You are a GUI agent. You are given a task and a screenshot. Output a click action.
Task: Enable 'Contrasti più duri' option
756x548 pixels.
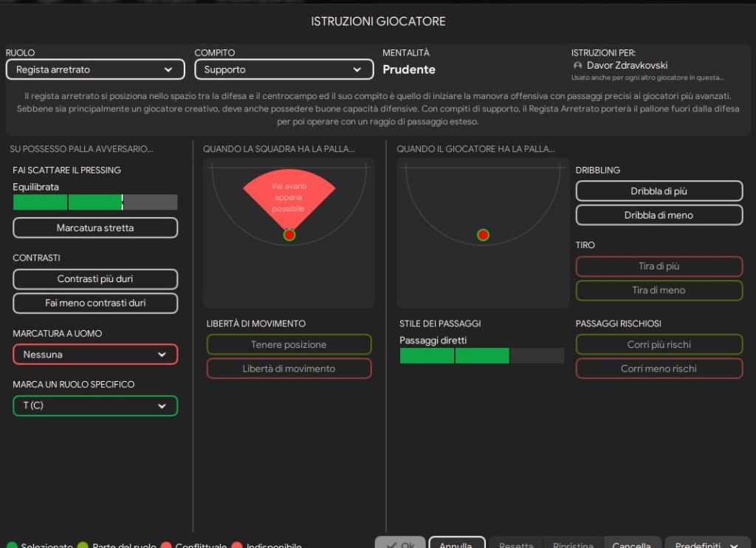pos(95,279)
